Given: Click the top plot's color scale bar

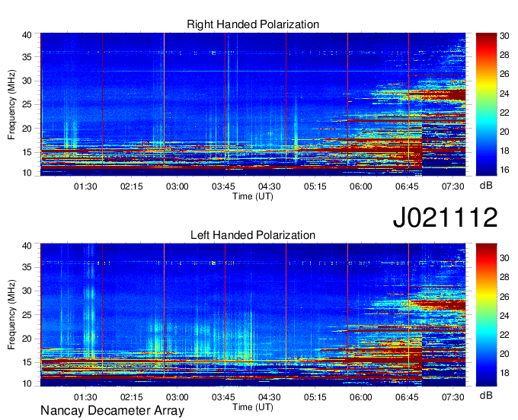Looking at the screenshot, I should 486,104.
